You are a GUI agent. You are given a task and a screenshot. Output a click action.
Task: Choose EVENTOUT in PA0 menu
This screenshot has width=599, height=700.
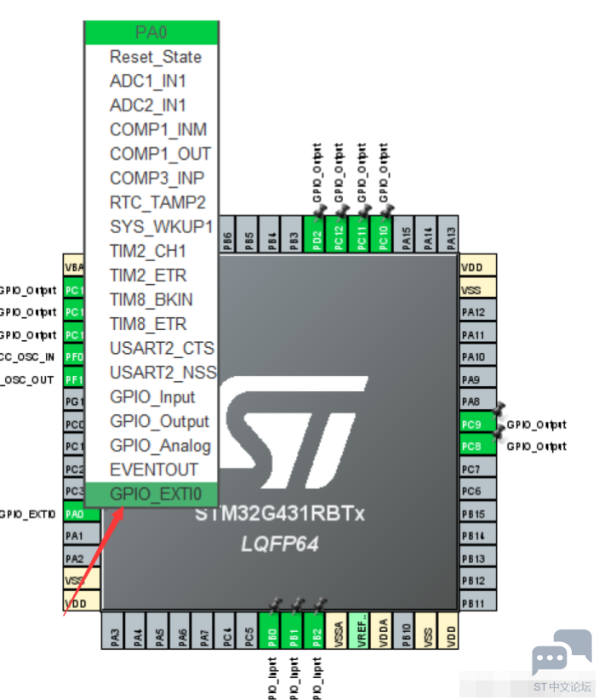click(151, 470)
